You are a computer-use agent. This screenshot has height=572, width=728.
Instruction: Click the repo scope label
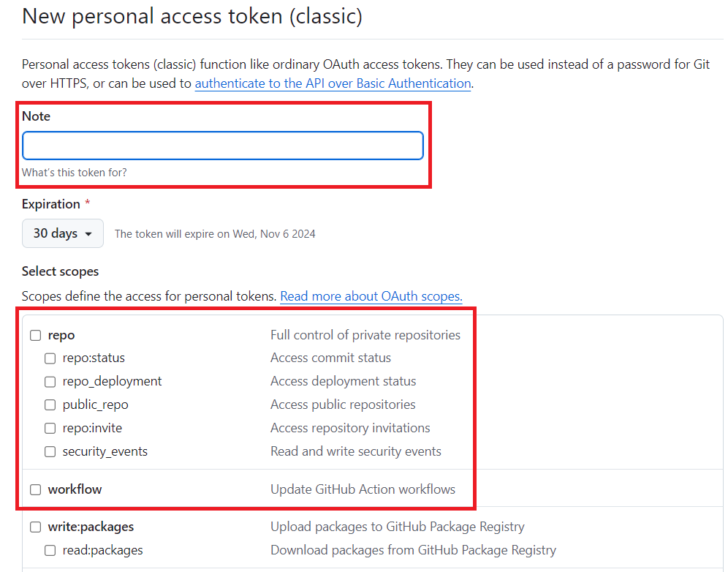pyautogui.click(x=61, y=336)
